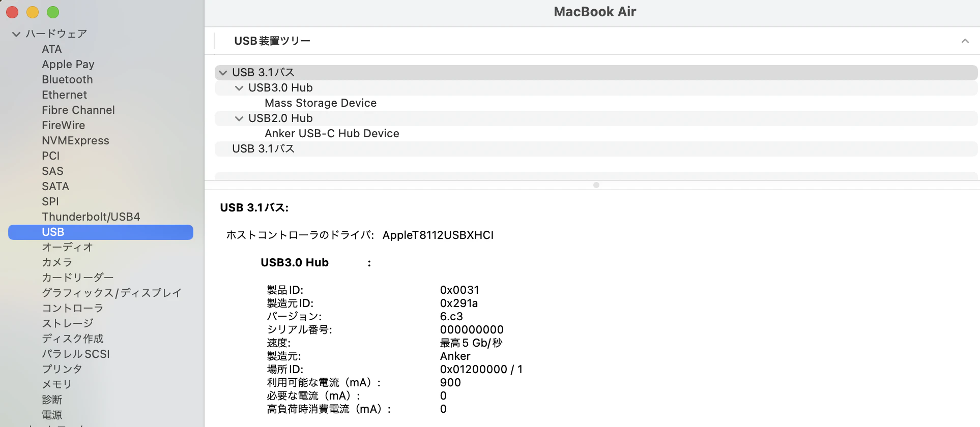
Task: Click the AppleT8112USBXHCI driver value
Action: pyautogui.click(x=438, y=235)
